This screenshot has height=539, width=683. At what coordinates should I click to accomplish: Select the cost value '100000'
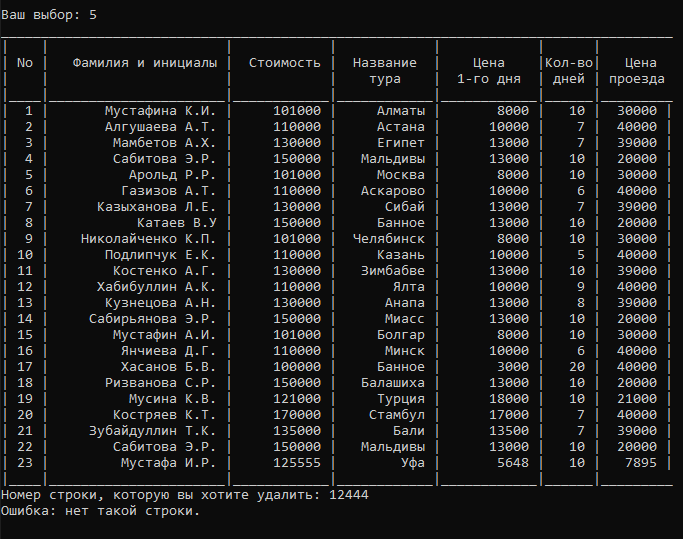tap(297, 367)
